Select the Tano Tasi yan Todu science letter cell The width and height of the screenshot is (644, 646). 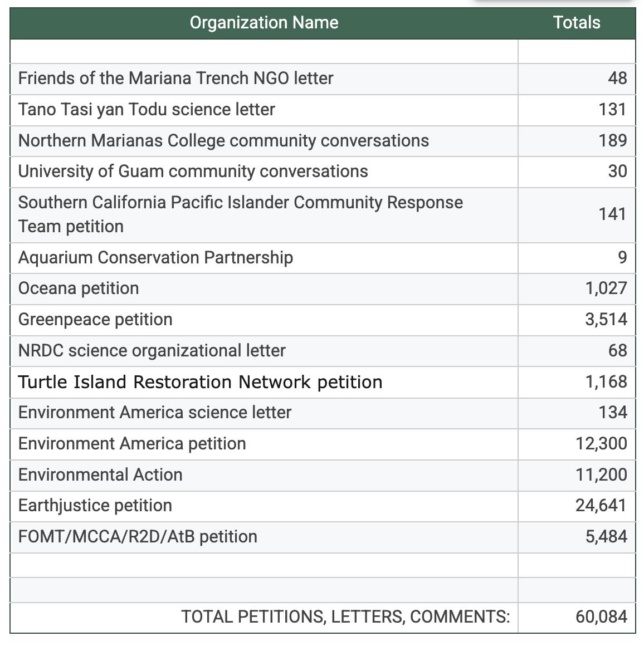pos(147,110)
